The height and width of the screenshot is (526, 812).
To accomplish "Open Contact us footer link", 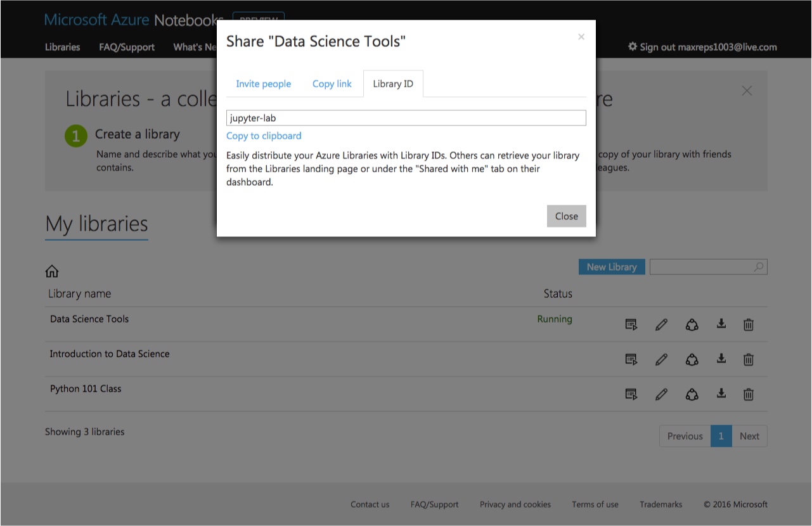I will tap(370, 504).
